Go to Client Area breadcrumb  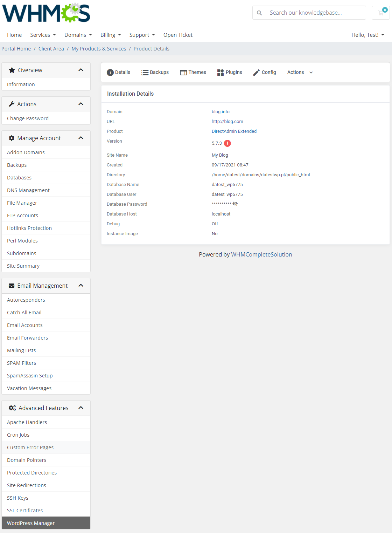click(x=51, y=49)
